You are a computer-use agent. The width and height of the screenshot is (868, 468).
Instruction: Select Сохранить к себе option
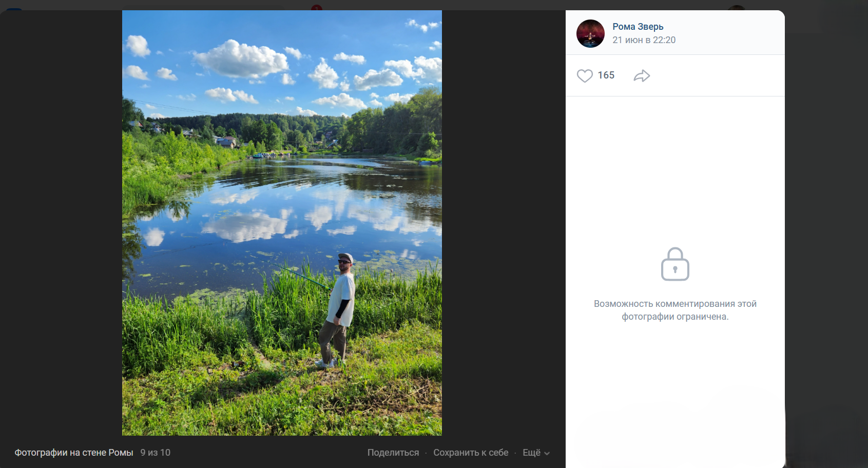coord(471,453)
